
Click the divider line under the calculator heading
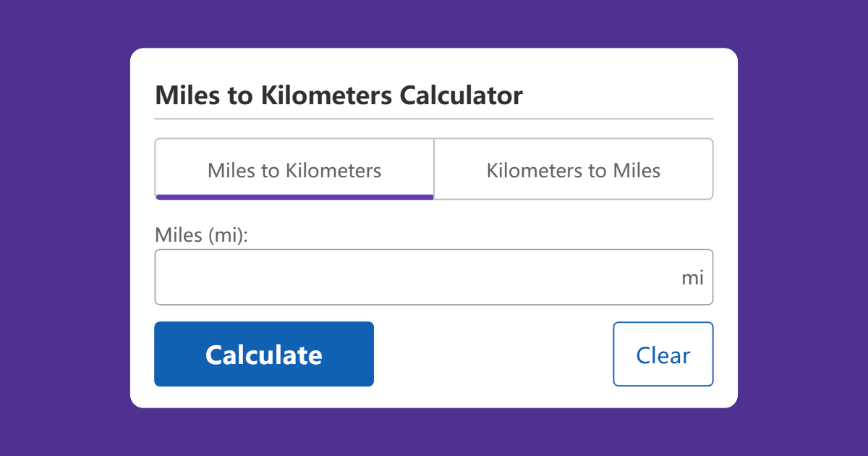click(x=434, y=118)
